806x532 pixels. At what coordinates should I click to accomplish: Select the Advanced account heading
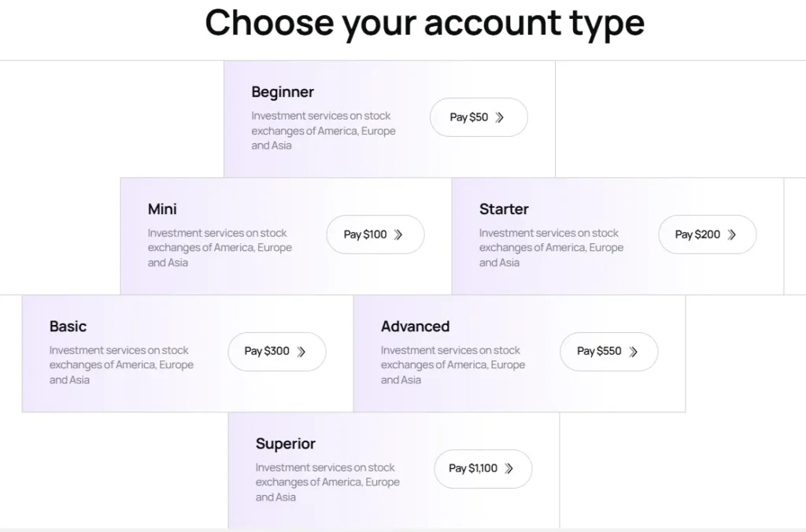(415, 327)
